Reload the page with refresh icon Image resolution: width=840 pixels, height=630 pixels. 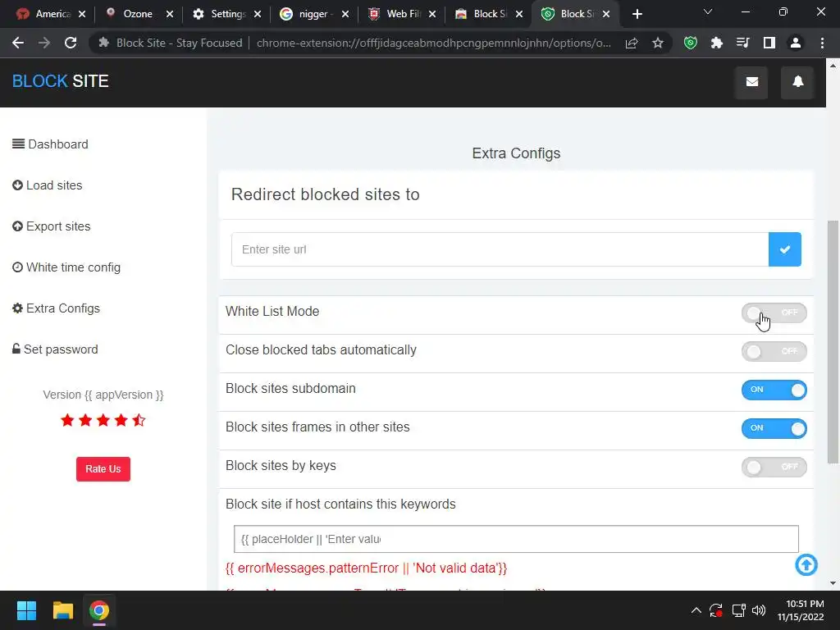[71, 43]
